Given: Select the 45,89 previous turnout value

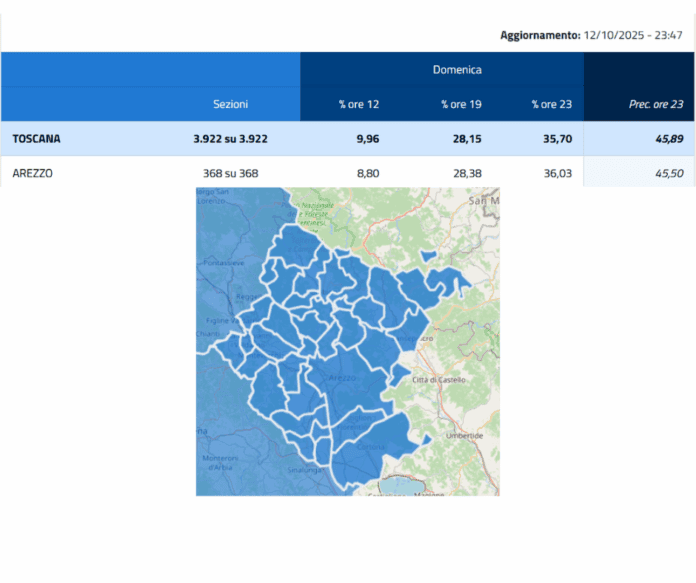Looking at the screenshot, I should coord(668,139).
